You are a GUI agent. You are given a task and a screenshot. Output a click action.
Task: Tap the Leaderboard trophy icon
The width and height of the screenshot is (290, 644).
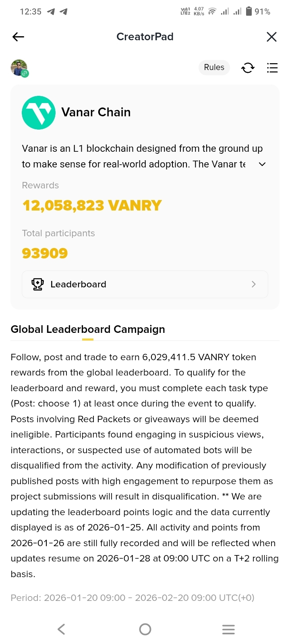[x=37, y=284]
